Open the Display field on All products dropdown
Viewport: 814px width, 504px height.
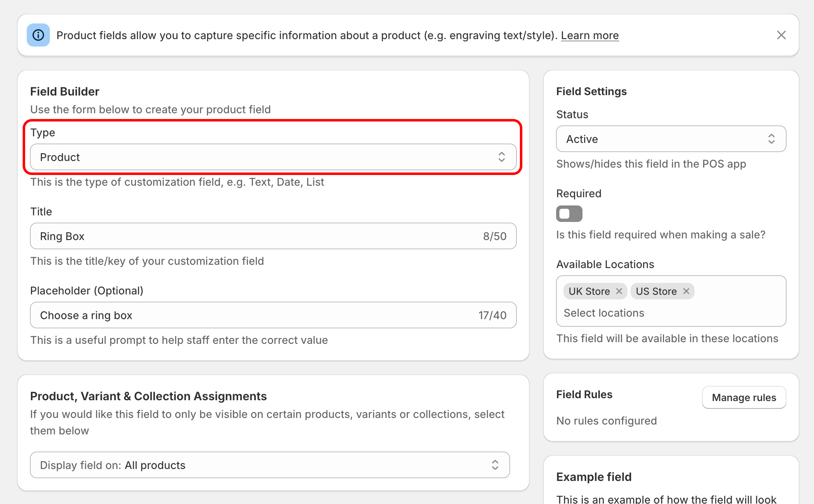point(270,465)
